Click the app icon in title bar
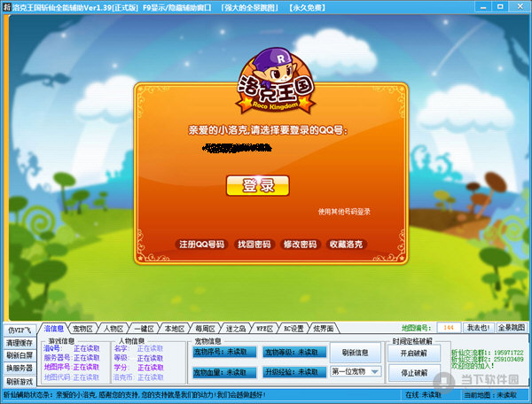532x404 pixels. [6, 7]
